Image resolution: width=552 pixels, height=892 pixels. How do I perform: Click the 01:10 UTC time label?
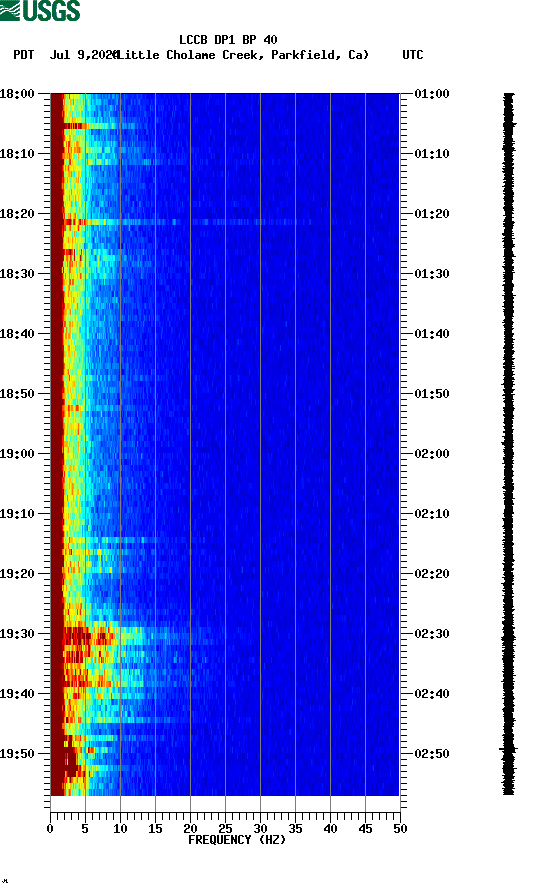432,154
